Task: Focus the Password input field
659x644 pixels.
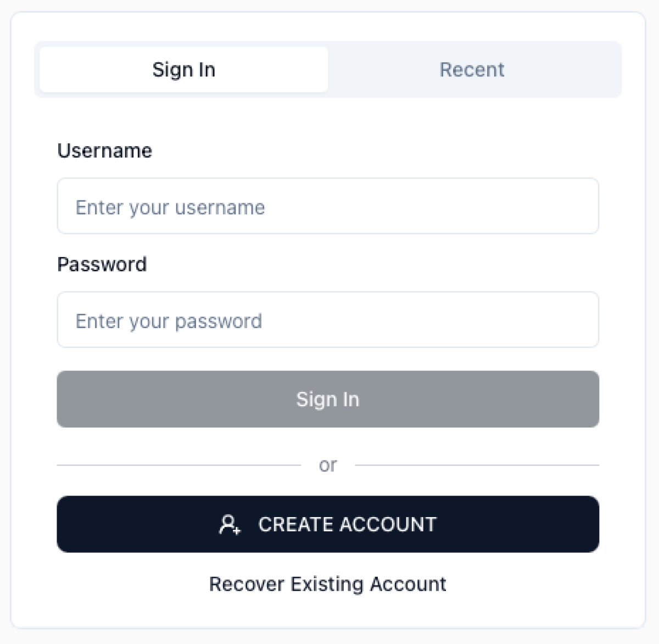Action: coord(328,320)
